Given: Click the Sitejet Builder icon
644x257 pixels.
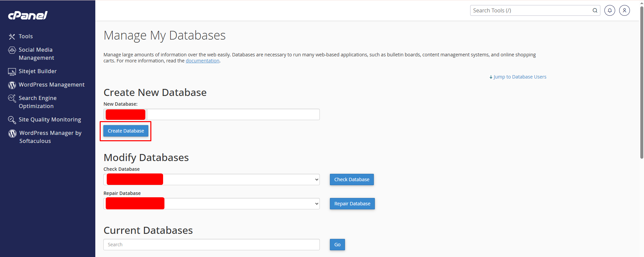Looking at the screenshot, I should [12, 71].
